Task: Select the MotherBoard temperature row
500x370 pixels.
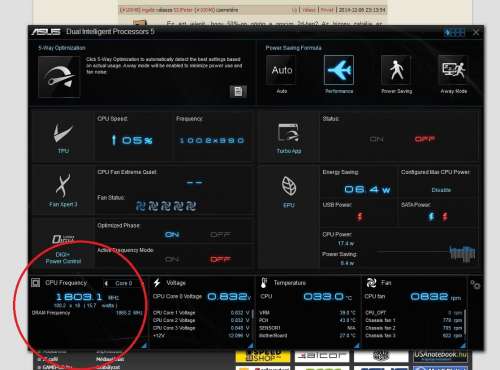Action: tap(307, 335)
